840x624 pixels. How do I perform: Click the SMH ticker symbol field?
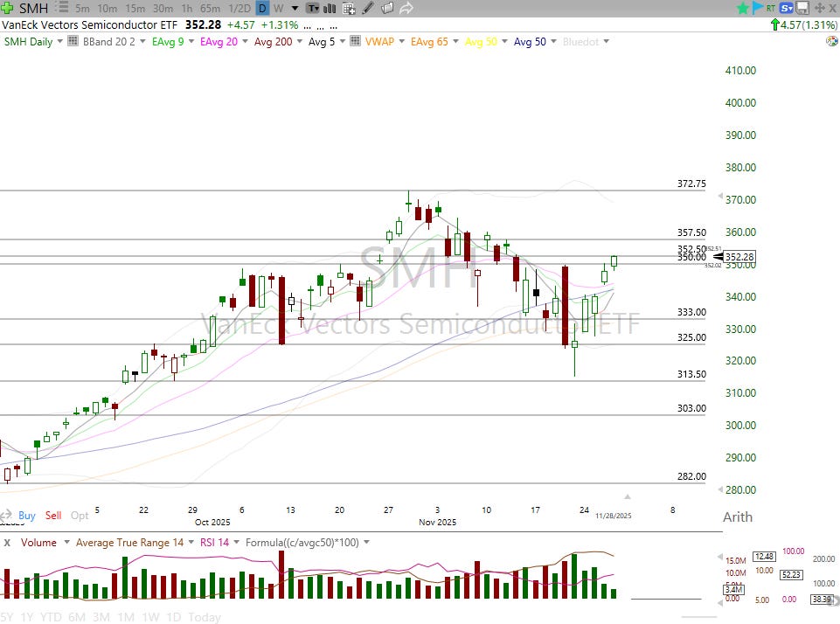coord(34,8)
